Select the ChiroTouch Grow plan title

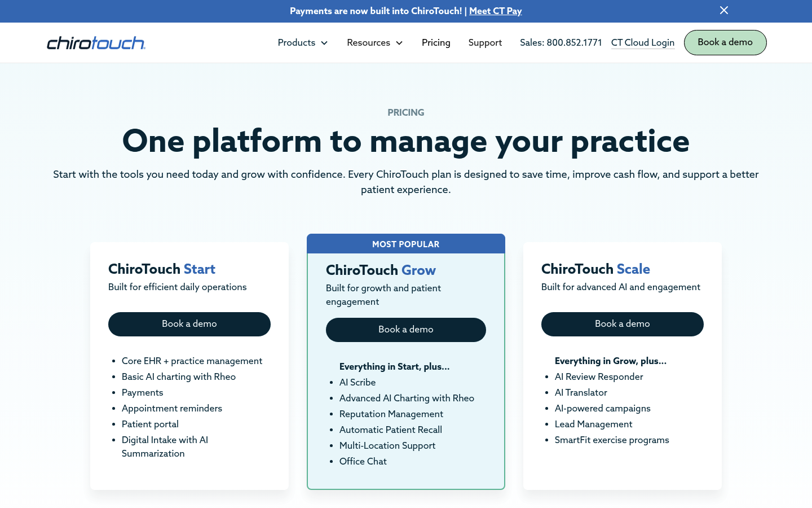tap(381, 270)
